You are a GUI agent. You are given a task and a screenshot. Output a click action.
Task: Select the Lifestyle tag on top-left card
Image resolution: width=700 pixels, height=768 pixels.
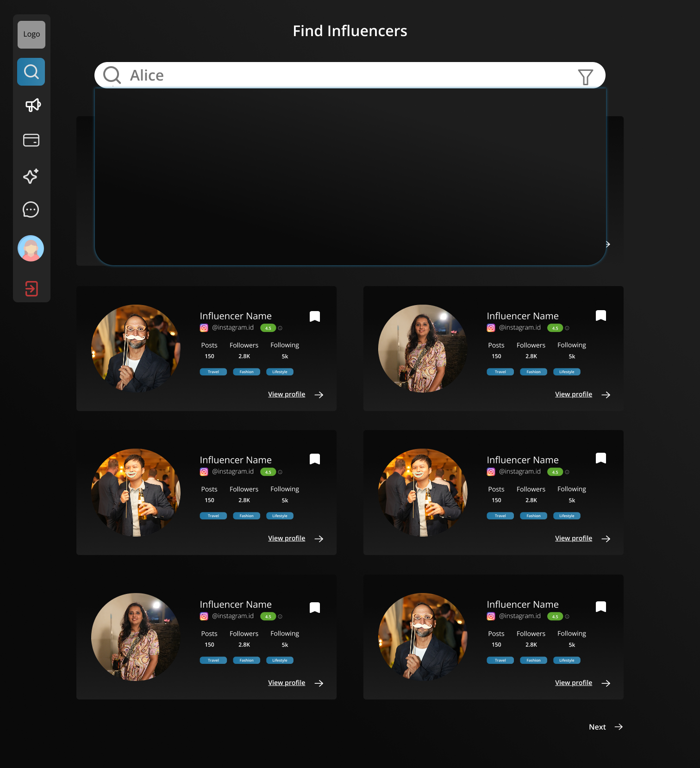click(x=280, y=372)
